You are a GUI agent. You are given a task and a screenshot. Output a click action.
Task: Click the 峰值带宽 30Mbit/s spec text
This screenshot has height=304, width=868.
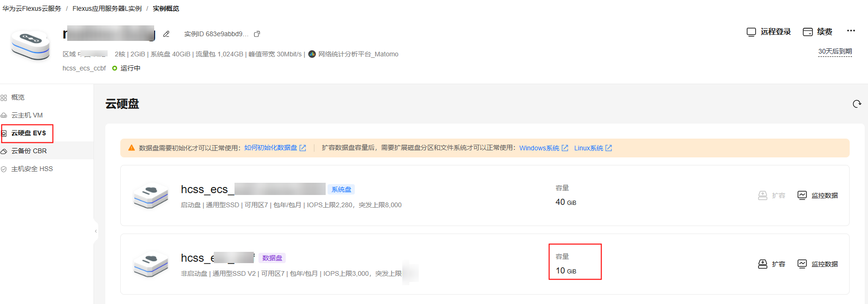pyautogui.click(x=275, y=54)
